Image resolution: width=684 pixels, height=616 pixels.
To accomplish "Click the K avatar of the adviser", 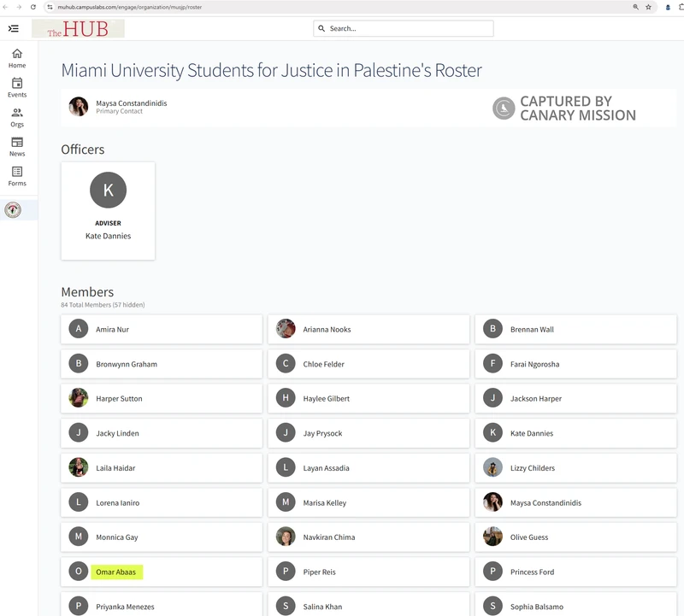I will click(x=109, y=190).
